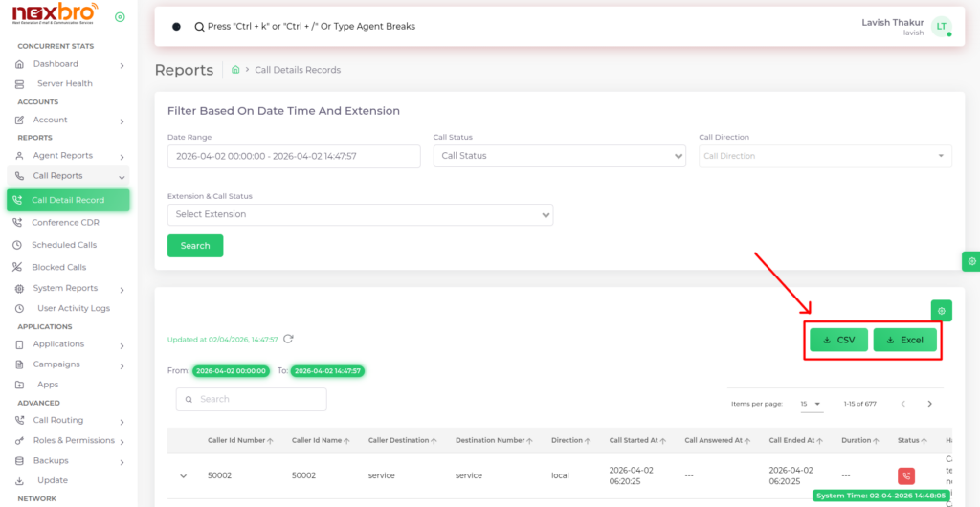The width and height of the screenshot is (980, 507).
Task: Click the red call status icon
Action: (905, 475)
